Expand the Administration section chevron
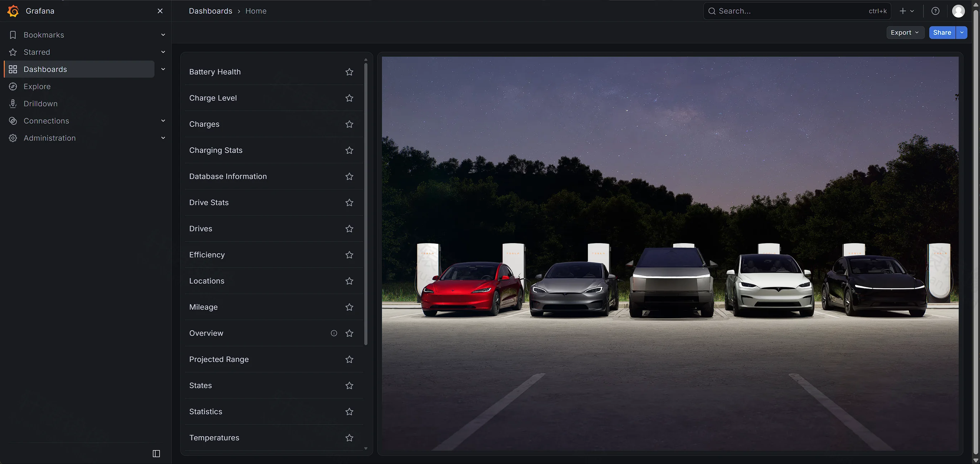 point(163,138)
